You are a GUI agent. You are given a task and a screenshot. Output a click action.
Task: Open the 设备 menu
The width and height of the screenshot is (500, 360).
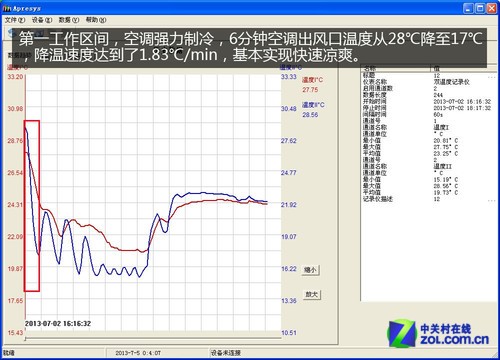coord(42,20)
